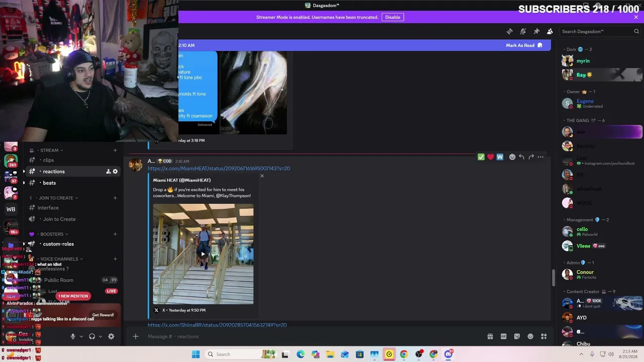The width and height of the screenshot is (644, 362).
Task: Disable Streamer Mode
Action: pos(392,17)
